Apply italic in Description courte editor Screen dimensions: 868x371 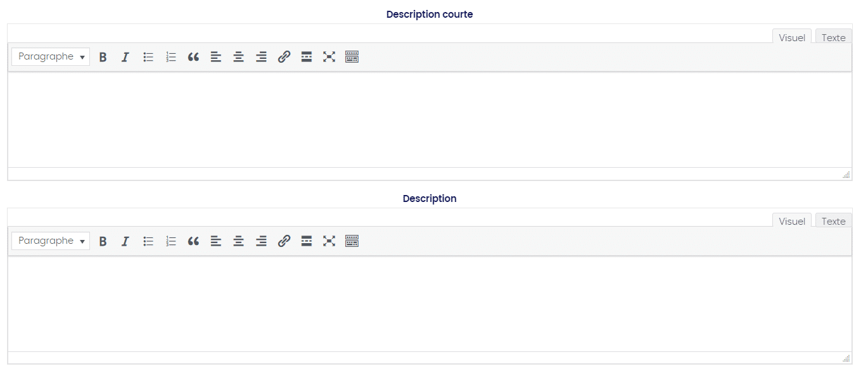pyautogui.click(x=125, y=57)
